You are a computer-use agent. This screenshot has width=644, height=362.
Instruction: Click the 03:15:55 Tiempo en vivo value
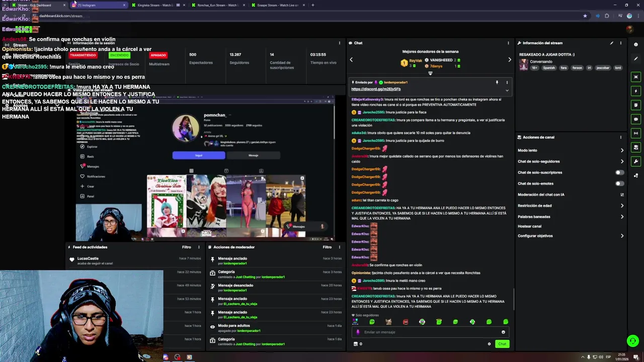[318, 54]
